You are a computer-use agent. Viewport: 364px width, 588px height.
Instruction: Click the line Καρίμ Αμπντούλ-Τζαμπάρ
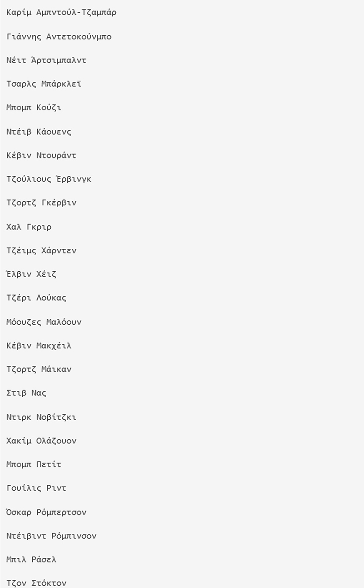point(61,13)
